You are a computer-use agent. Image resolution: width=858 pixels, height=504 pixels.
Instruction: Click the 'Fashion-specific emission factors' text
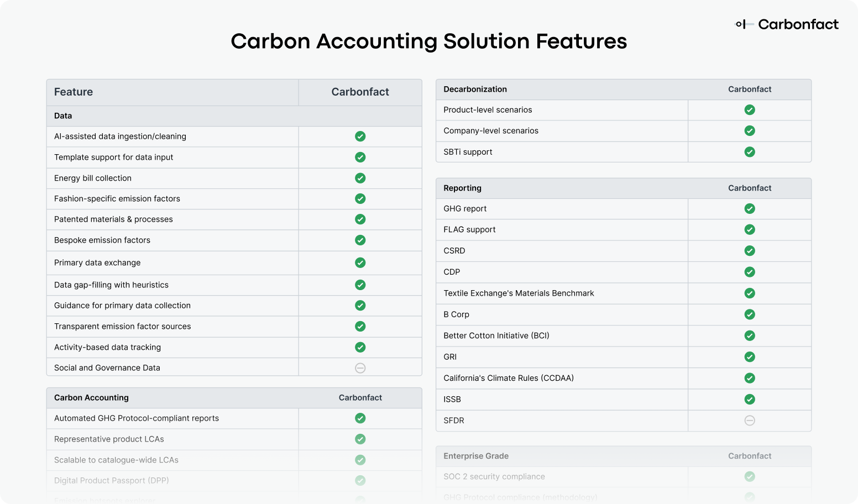(117, 199)
